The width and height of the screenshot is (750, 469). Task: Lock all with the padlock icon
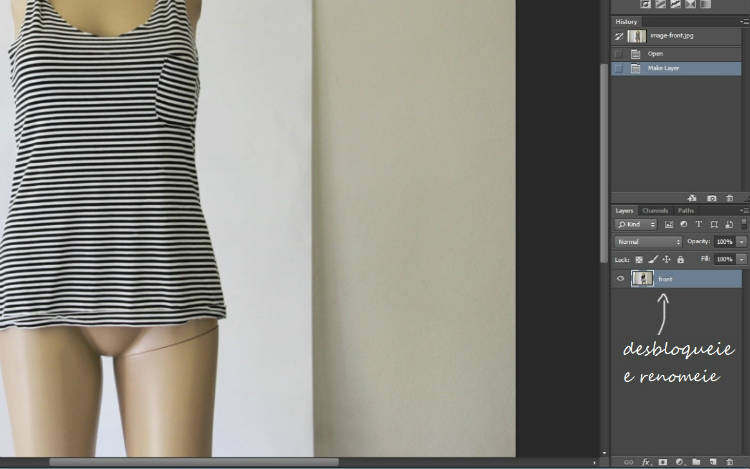[681, 260]
